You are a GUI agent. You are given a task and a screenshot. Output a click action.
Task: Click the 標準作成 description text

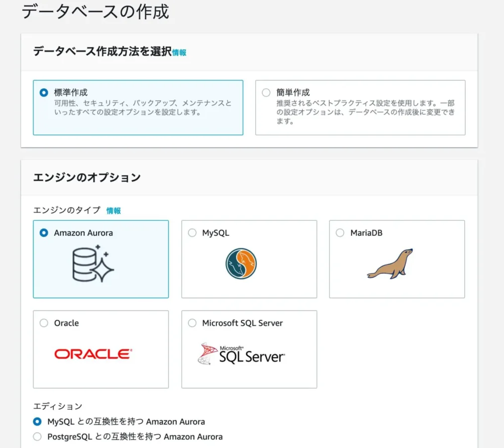[x=142, y=108]
